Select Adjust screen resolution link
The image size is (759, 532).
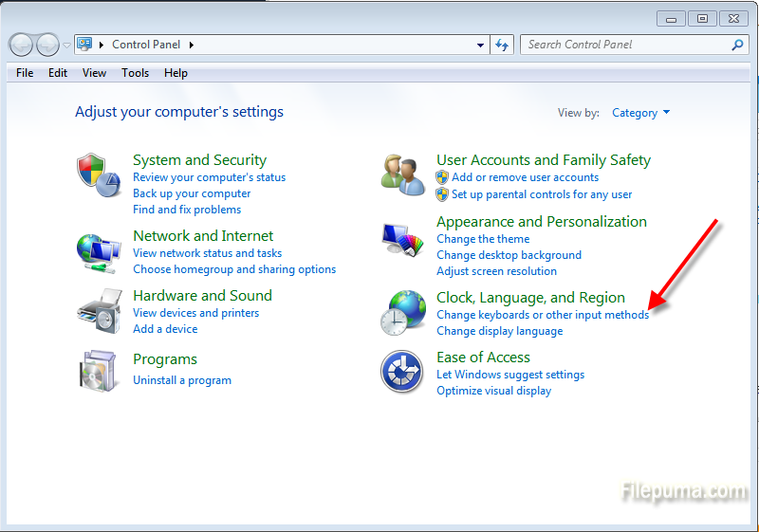point(496,271)
